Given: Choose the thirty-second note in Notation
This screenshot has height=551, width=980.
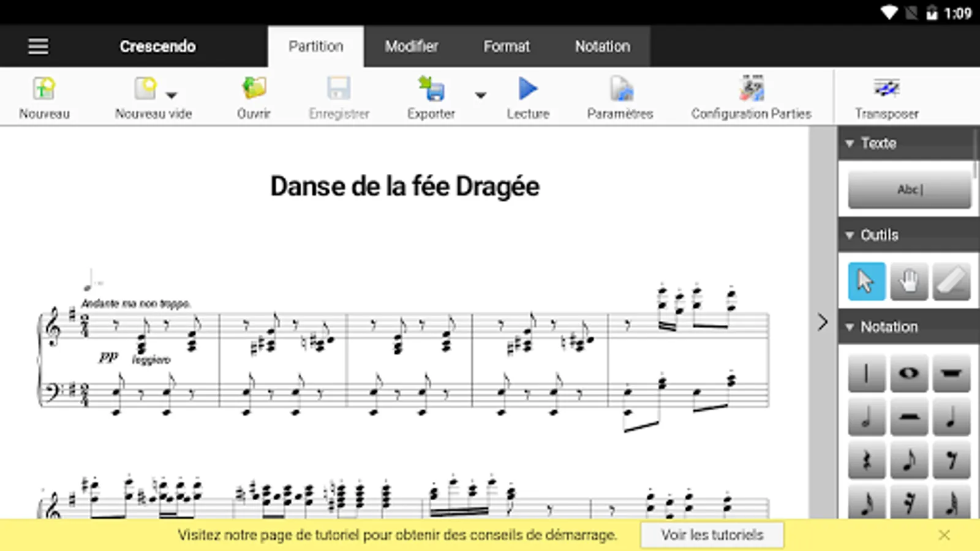Looking at the screenshot, I should [x=951, y=503].
